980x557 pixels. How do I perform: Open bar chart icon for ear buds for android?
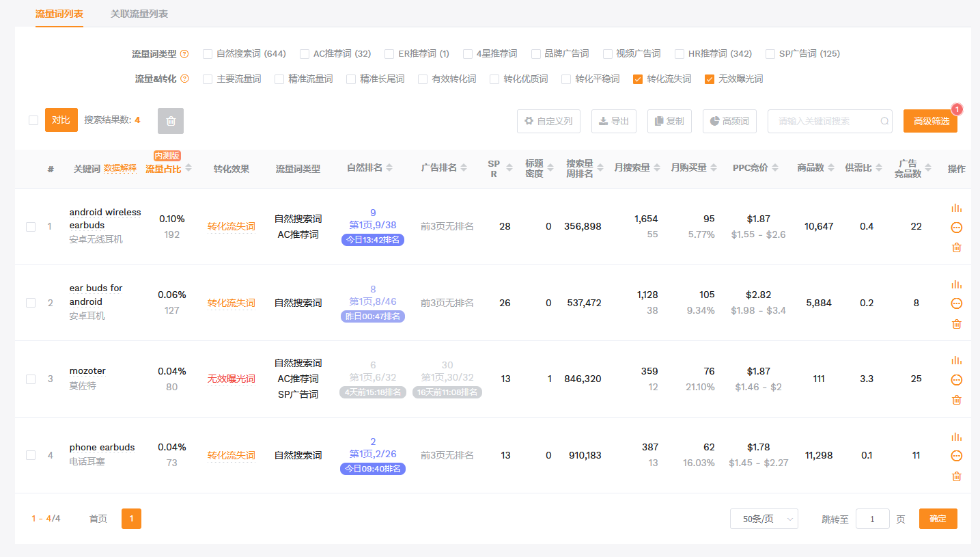tap(956, 284)
